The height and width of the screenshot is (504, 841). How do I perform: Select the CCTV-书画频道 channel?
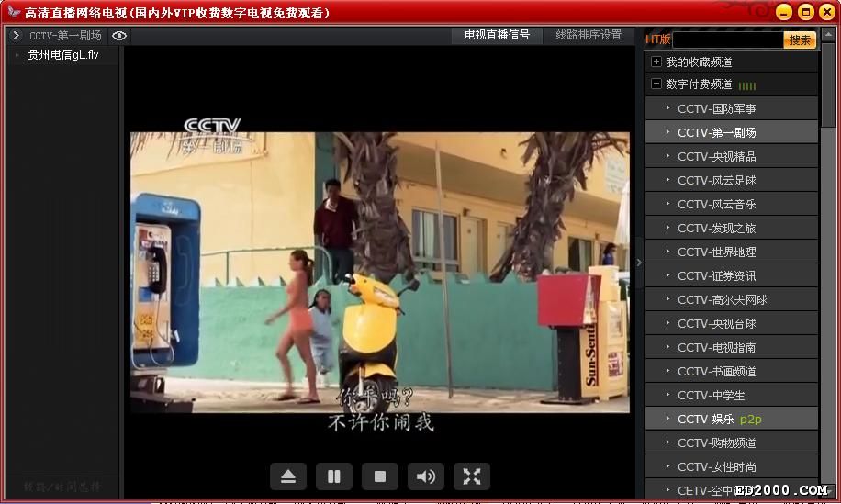[732, 371]
